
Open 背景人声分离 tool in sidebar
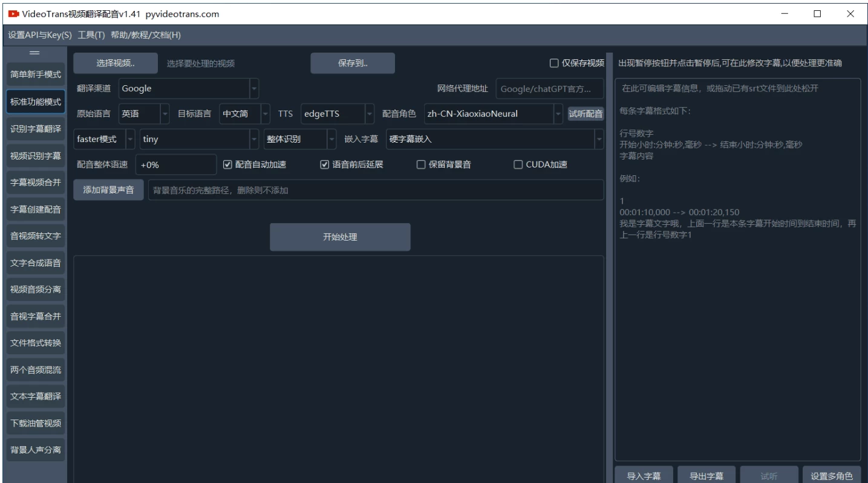pos(36,450)
